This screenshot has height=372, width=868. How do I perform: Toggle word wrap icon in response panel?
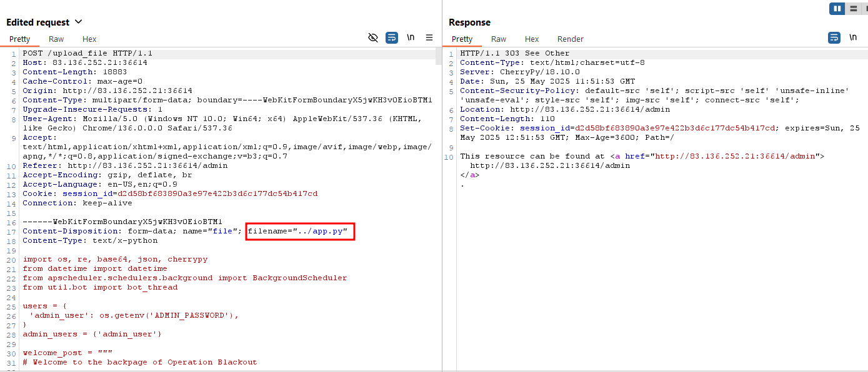pos(834,37)
